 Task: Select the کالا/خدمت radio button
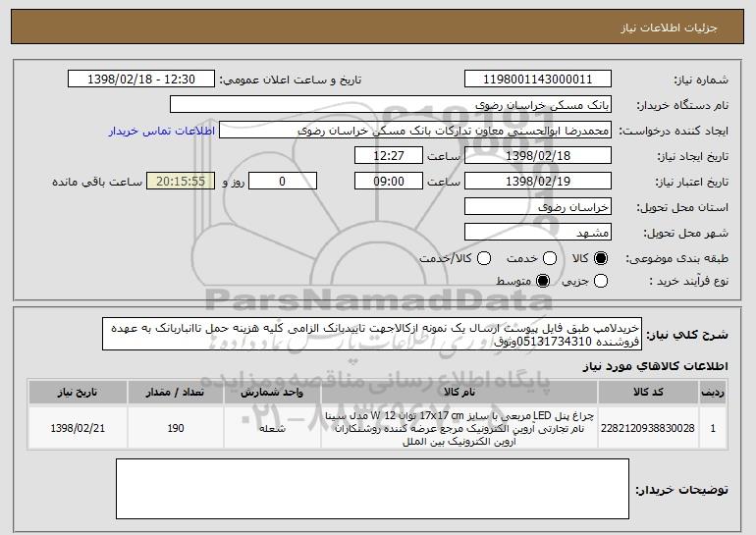[484, 258]
